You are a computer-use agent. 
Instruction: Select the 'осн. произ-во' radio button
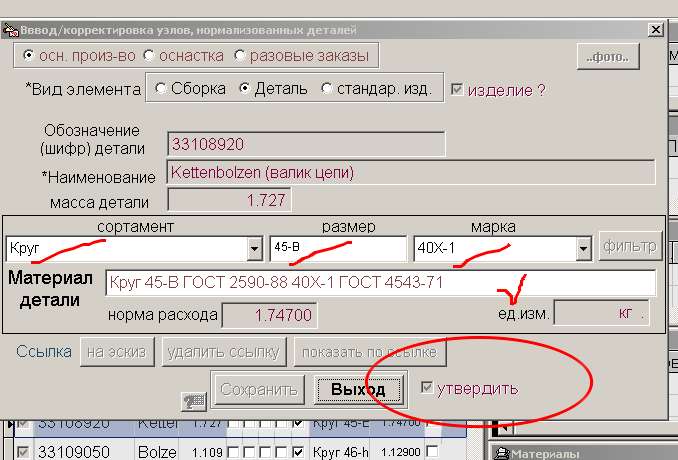pos(28,55)
